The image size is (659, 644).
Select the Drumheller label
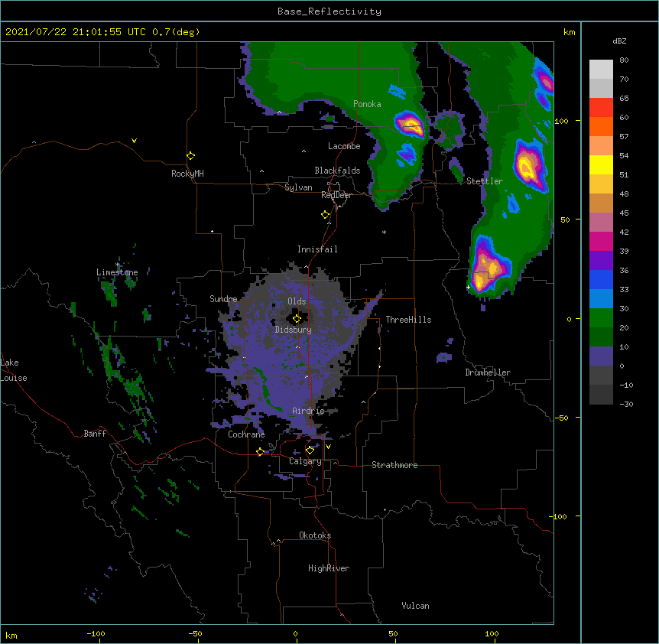pyautogui.click(x=488, y=372)
